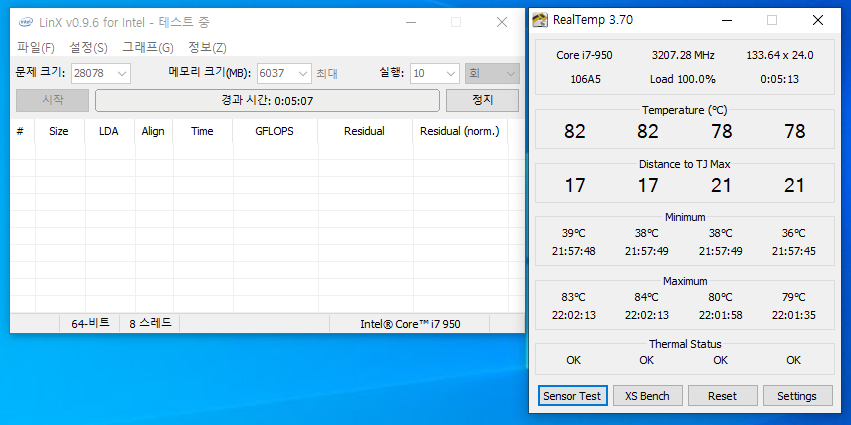Click the Thermal Status group label
Image resolution: width=851 pixels, height=425 pixels.
(685, 344)
